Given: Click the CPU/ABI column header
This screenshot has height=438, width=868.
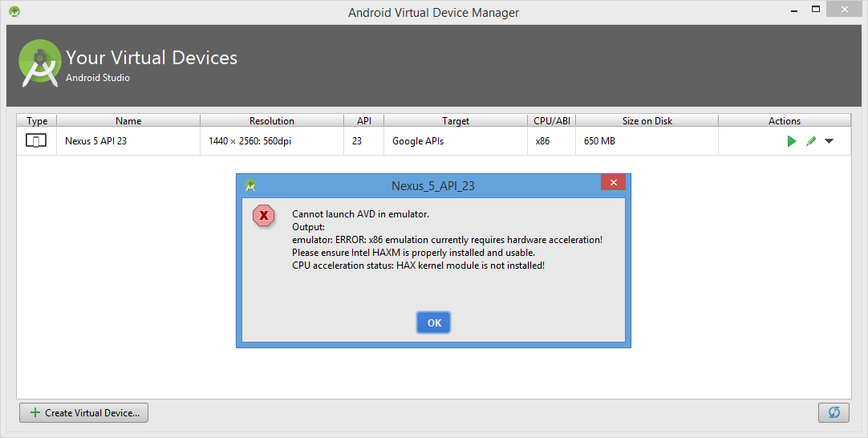Looking at the screenshot, I should pyautogui.click(x=551, y=120).
